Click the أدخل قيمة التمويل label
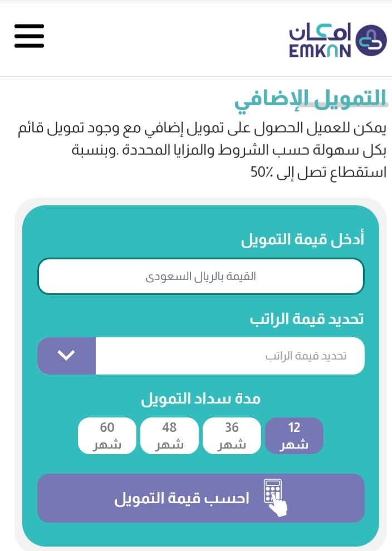392x551 pixels. tap(302, 239)
